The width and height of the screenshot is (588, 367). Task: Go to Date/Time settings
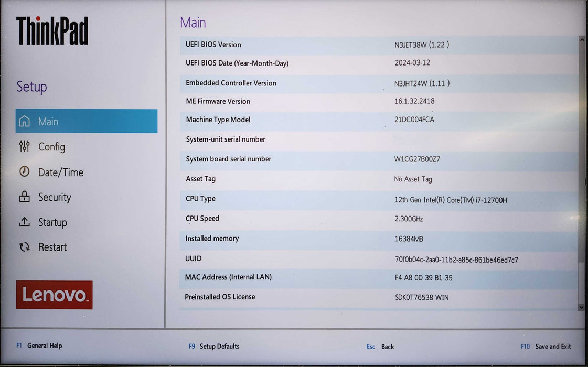point(61,172)
